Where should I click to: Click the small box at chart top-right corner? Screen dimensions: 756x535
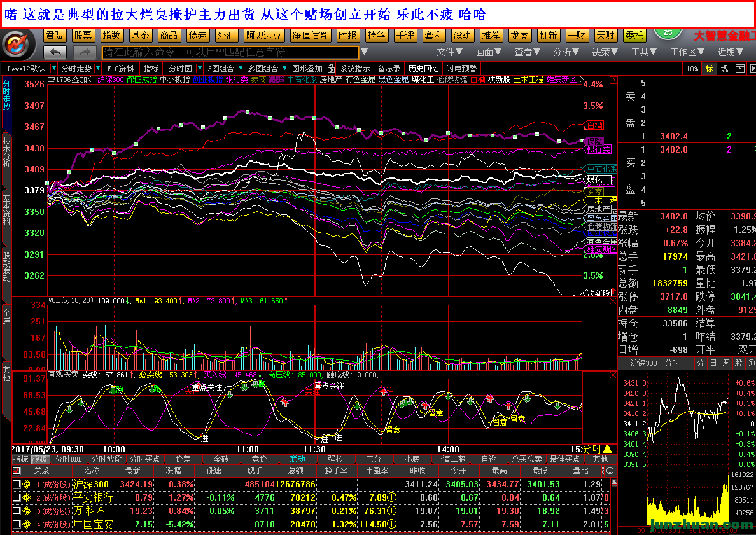pyautogui.click(x=613, y=80)
